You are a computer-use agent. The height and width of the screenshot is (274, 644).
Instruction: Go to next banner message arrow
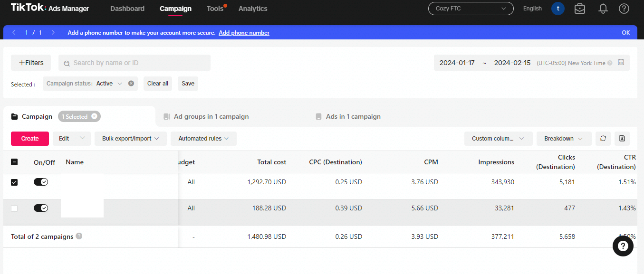click(x=53, y=32)
